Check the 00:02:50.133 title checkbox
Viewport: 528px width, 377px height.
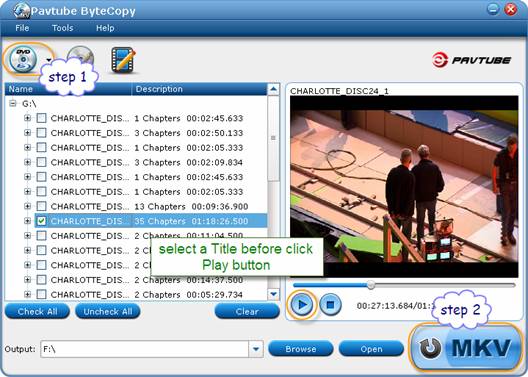[41, 133]
